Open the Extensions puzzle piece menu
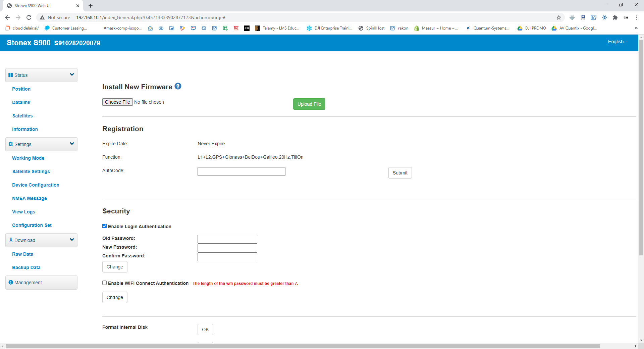644x349 pixels. [615, 17]
